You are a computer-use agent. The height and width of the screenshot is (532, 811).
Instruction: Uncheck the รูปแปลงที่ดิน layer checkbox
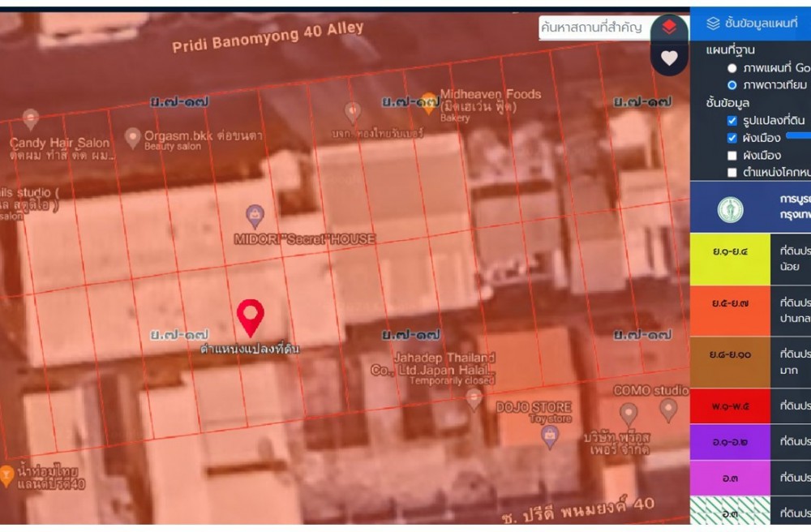(x=732, y=120)
